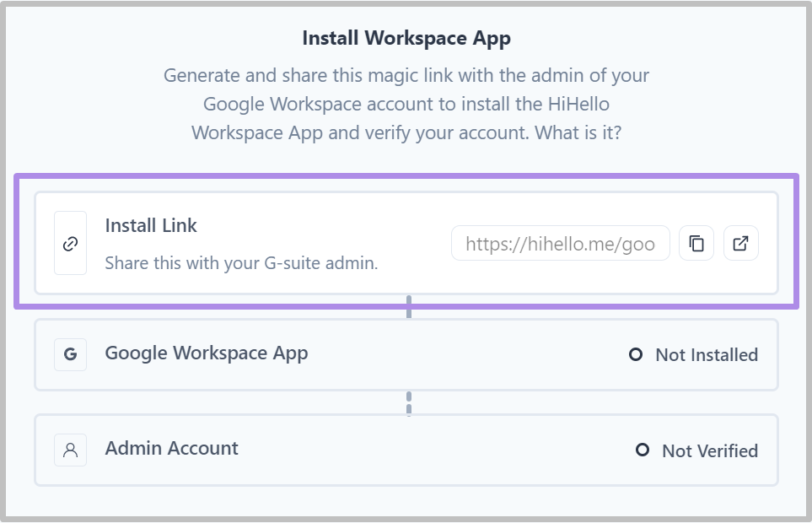812x523 pixels.
Task: Open the install link in new tab
Action: pyautogui.click(x=741, y=243)
